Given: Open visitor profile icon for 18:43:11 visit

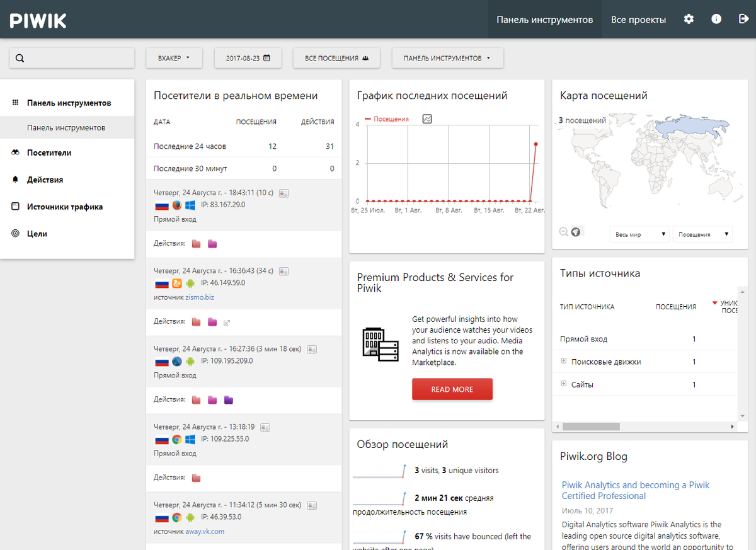Looking at the screenshot, I should pos(283,193).
